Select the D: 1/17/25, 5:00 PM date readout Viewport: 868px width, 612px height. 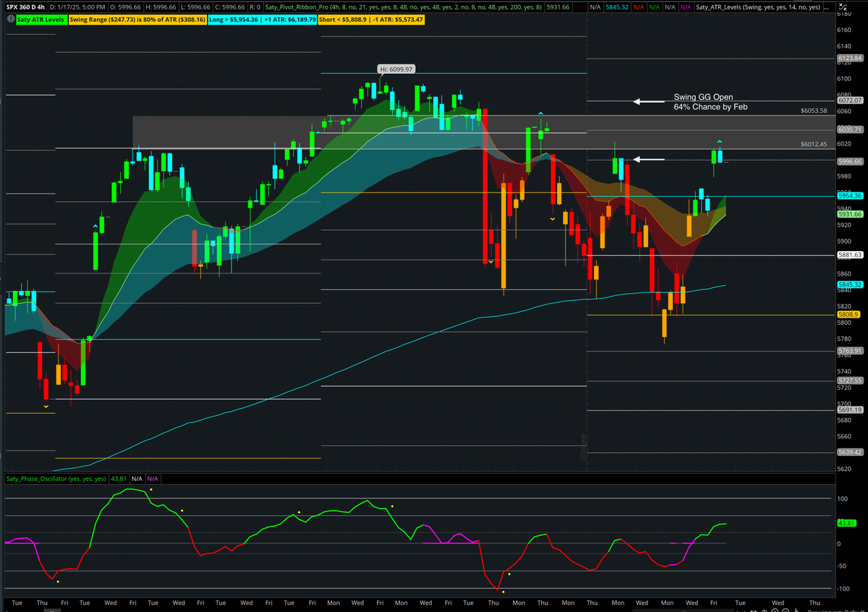pyautogui.click(x=78, y=7)
